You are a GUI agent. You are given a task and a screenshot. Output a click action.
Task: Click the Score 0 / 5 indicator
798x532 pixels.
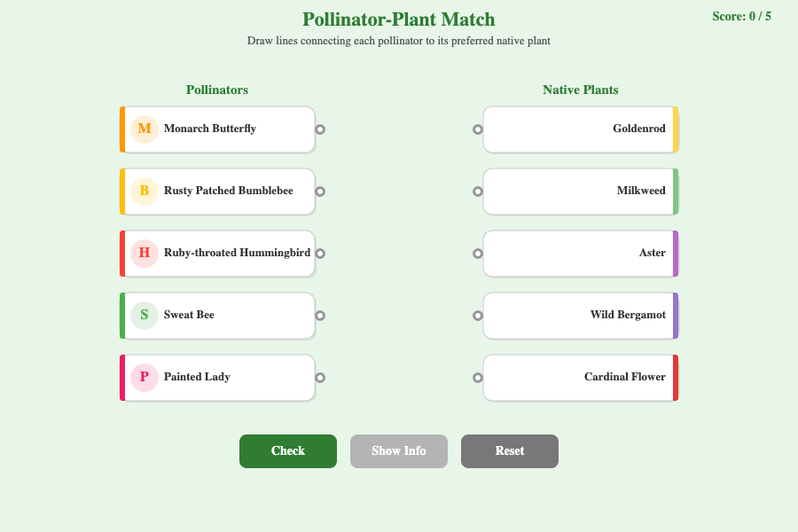coord(741,16)
